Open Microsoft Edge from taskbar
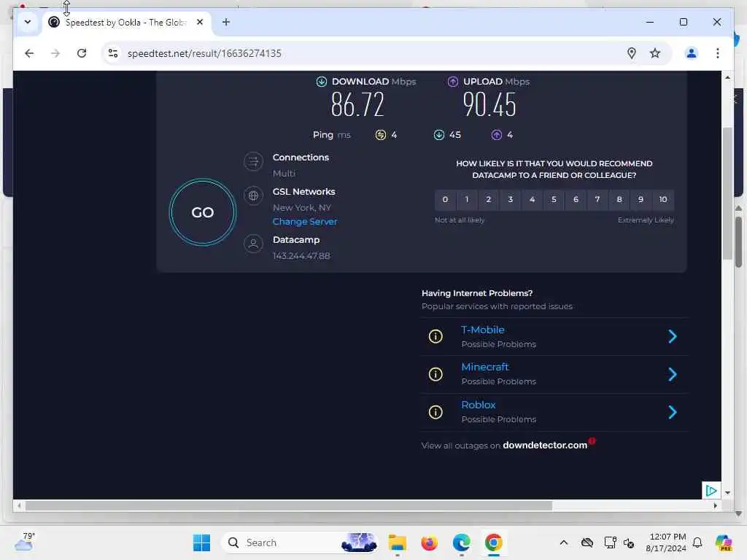The image size is (747, 560). [461, 542]
